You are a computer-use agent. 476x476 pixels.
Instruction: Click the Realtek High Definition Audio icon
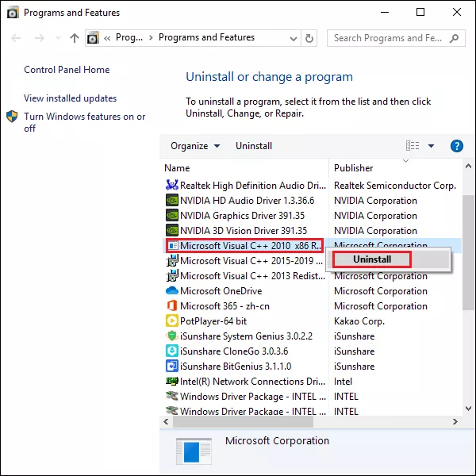[x=172, y=185]
